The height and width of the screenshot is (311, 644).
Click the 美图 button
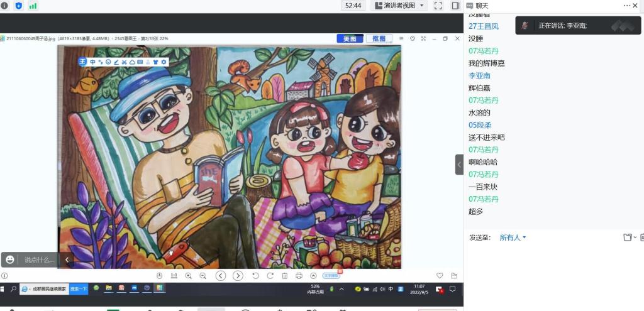click(x=350, y=39)
